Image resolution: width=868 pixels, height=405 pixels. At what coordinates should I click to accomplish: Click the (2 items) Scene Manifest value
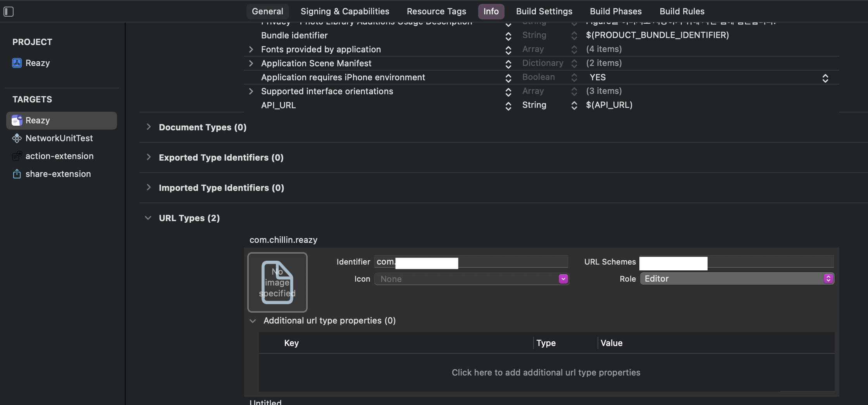604,63
